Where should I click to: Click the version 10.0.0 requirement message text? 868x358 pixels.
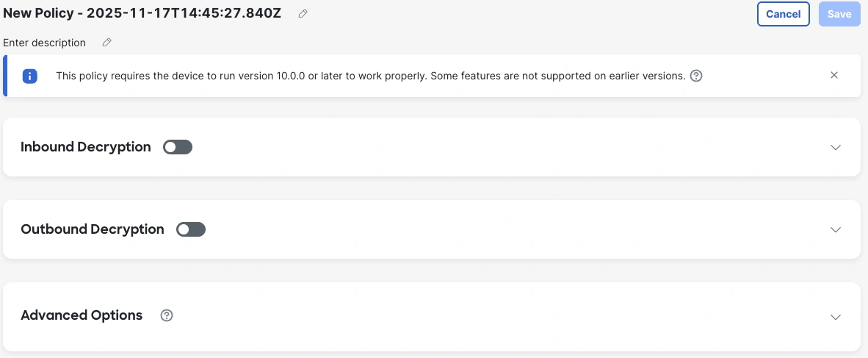[x=371, y=76]
